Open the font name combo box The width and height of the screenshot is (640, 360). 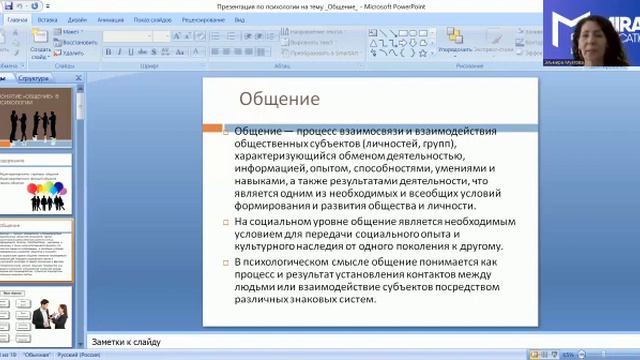point(127,36)
